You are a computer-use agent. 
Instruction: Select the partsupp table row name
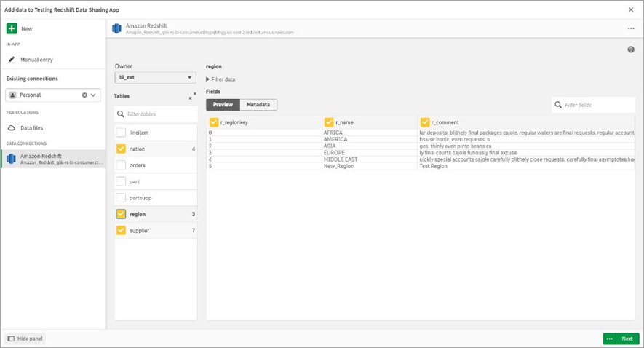point(141,197)
